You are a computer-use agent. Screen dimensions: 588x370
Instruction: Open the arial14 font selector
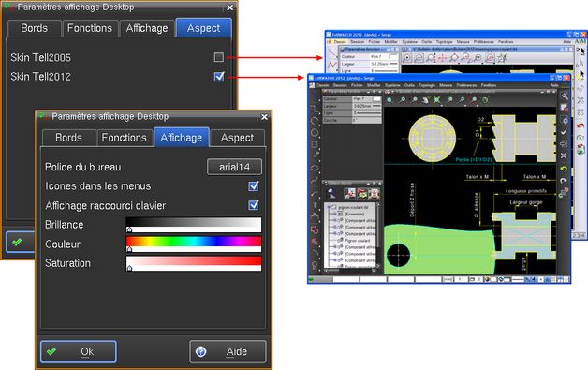(x=234, y=167)
